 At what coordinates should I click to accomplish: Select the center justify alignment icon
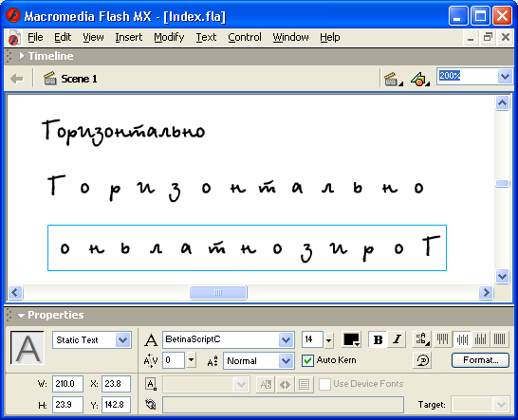click(x=462, y=339)
